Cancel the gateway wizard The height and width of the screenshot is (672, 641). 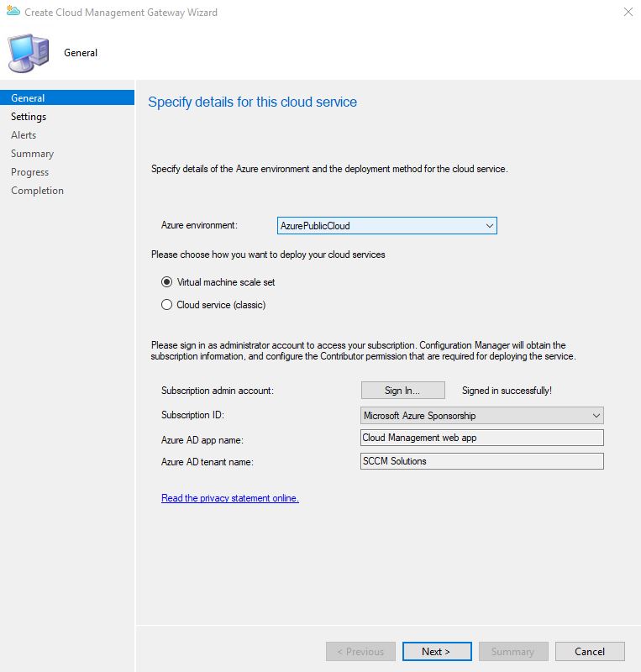[x=590, y=651]
